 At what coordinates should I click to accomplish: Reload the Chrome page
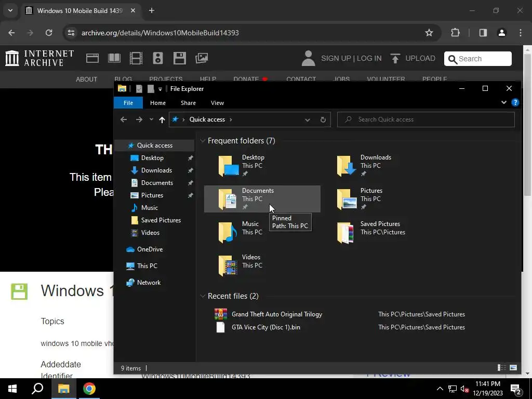tap(49, 33)
